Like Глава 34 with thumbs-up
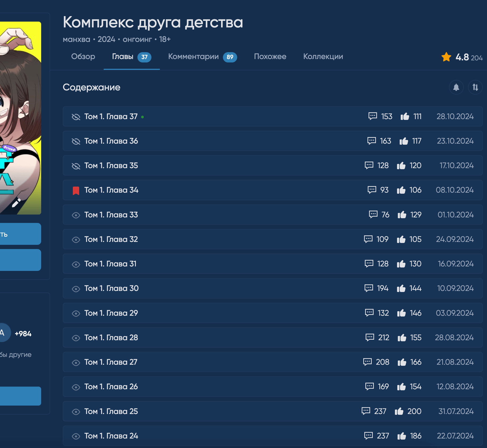The image size is (487, 448). (401, 190)
